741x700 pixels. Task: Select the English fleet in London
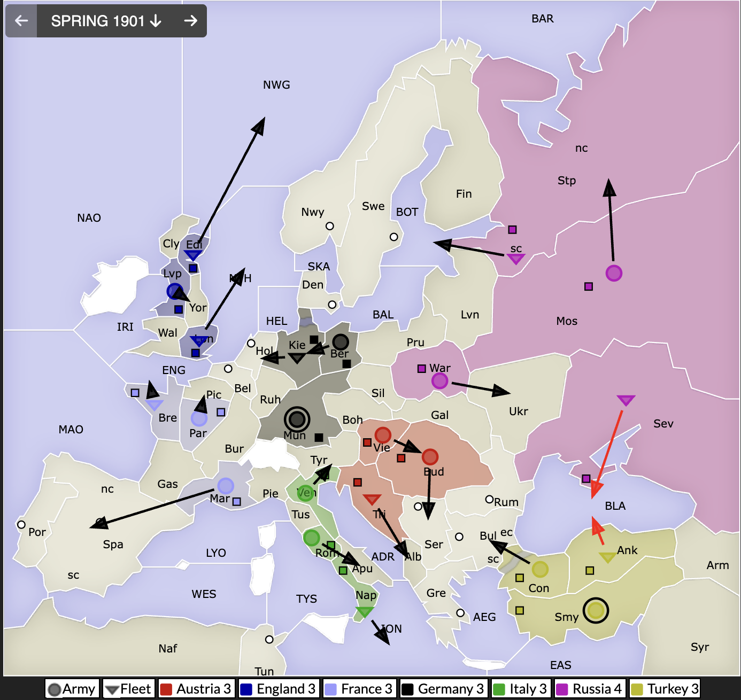198,341
